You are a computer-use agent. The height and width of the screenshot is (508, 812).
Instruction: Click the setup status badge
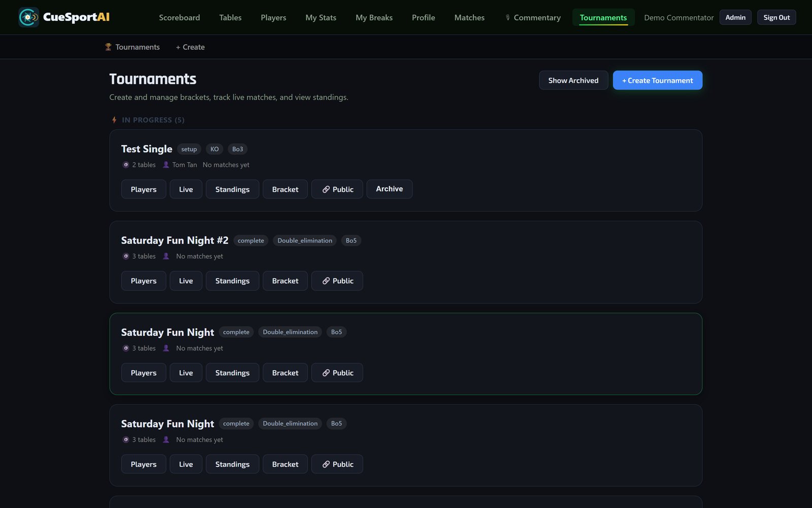pos(189,149)
